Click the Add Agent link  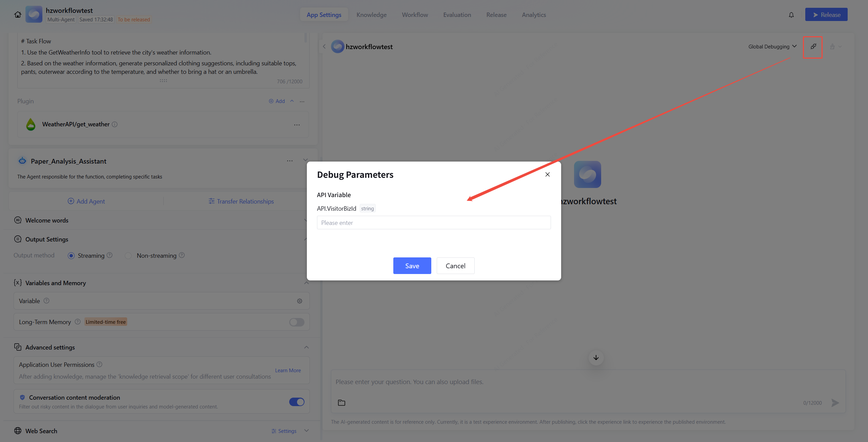(x=86, y=201)
